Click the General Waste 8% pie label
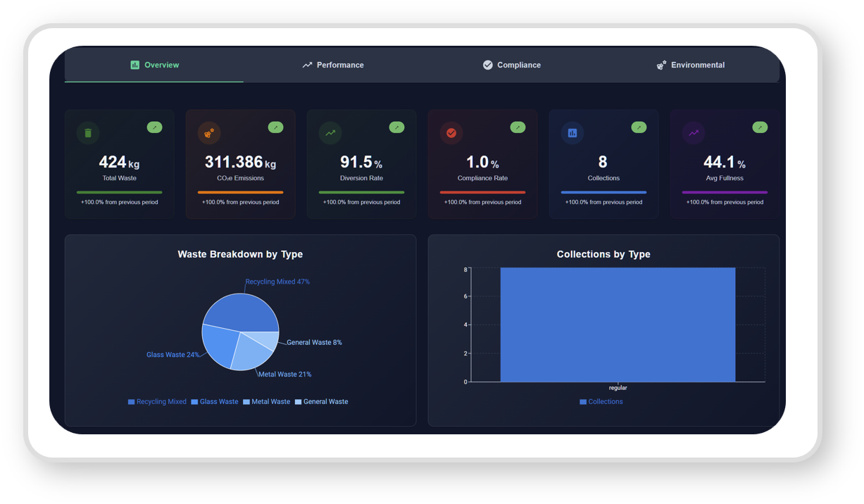 click(314, 343)
